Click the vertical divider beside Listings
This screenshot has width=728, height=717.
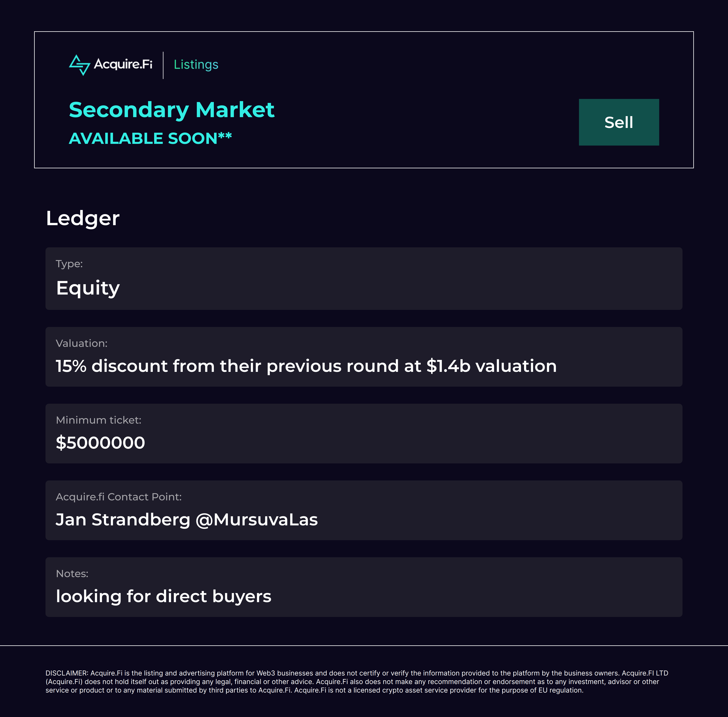coord(163,65)
